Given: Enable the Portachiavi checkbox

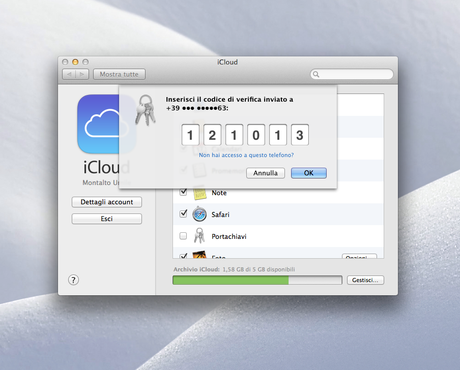Looking at the screenshot, I should (x=183, y=236).
